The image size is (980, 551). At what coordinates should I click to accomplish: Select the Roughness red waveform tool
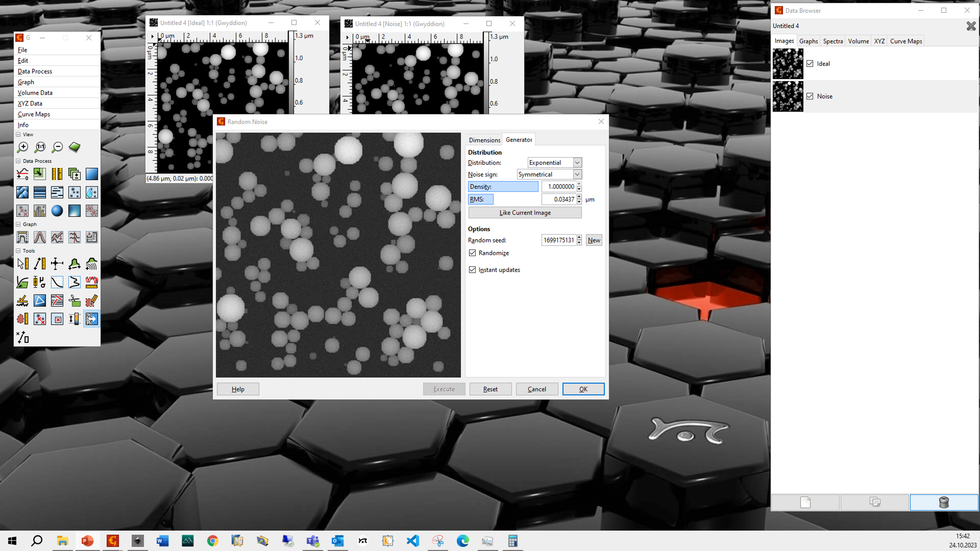(x=92, y=282)
